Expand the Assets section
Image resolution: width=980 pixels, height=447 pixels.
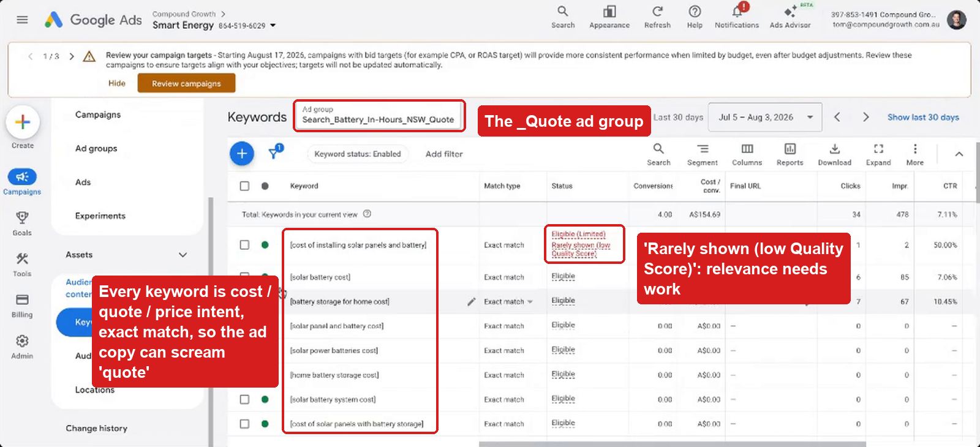pos(183,255)
